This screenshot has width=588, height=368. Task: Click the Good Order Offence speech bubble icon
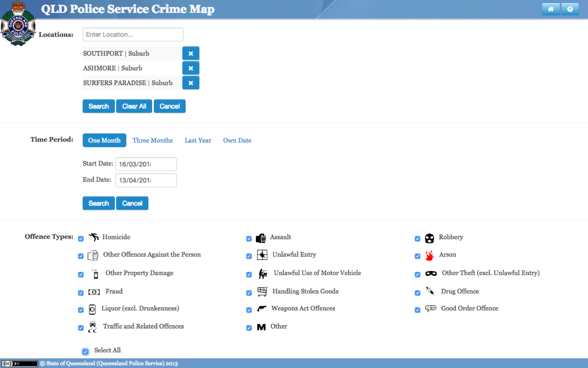point(431,308)
